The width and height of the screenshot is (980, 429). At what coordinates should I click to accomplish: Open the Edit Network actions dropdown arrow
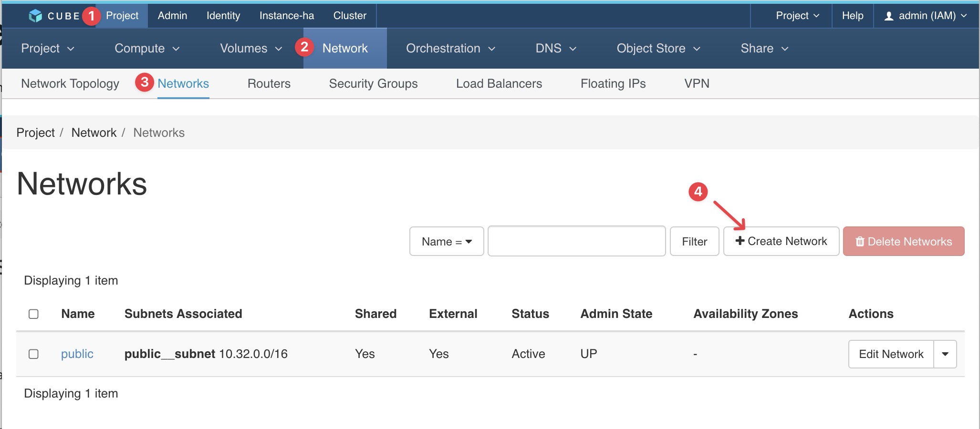[x=945, y=354]
